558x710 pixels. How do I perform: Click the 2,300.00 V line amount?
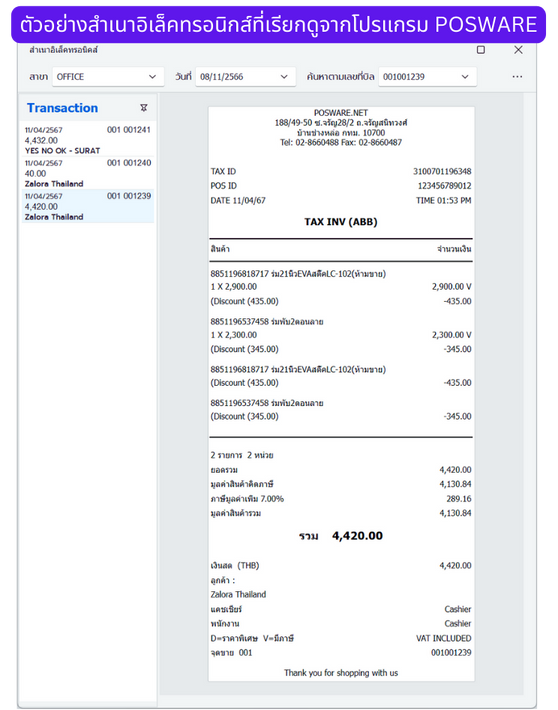[x=452, y=335]
